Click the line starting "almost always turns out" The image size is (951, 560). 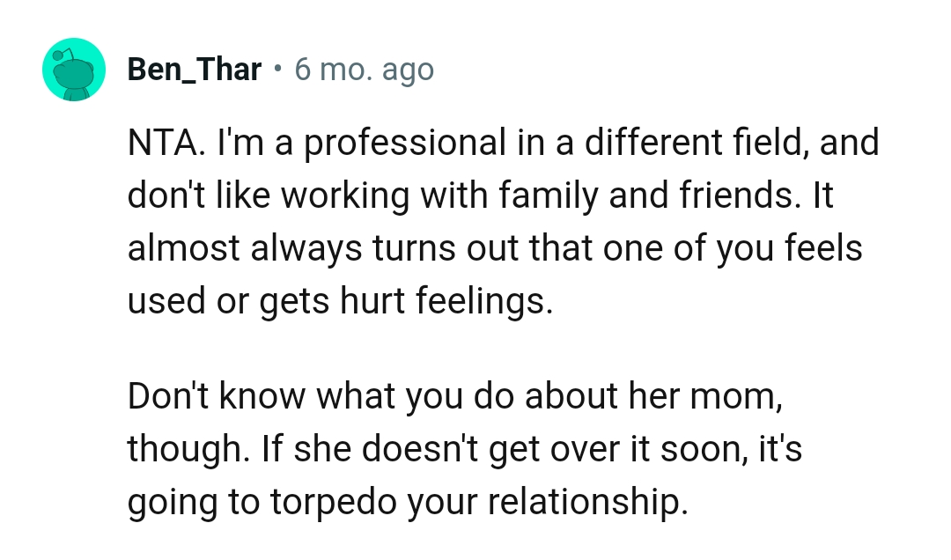coord(494,248)
